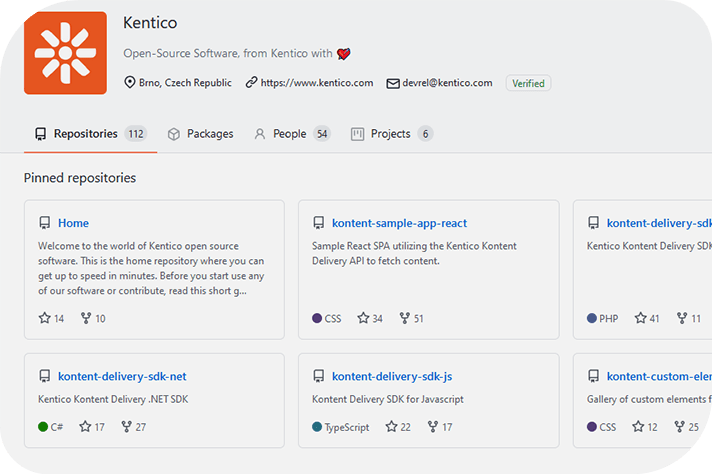Viewport: 712px width, 474px height.
Task: Click the Repositories count badge 112
Action: 136,134
